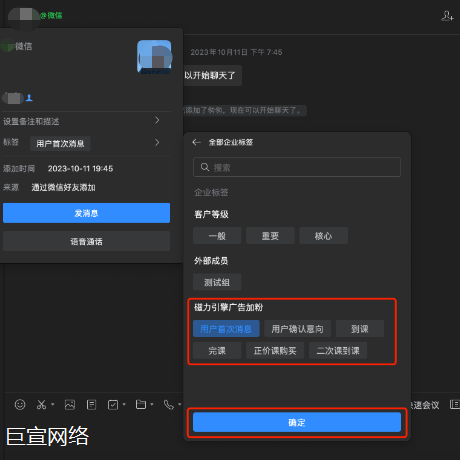Viewport: 460px width, 460px height.
Task: Open the emoji picker in chat toolbar
Action: (20, 404)
